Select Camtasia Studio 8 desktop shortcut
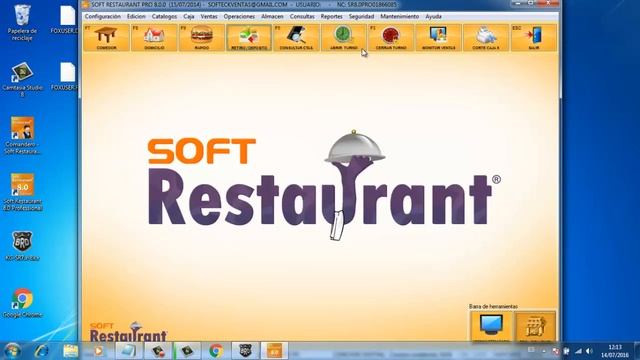Viewport: 640px width, 360px height. [22, 80]
